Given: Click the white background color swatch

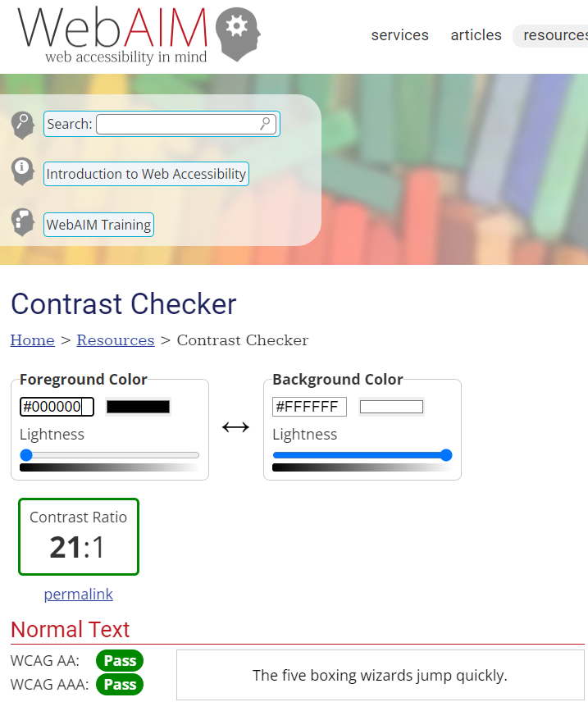Looking at the screenshot, I should pyautogui.click(x=391, y=407).
